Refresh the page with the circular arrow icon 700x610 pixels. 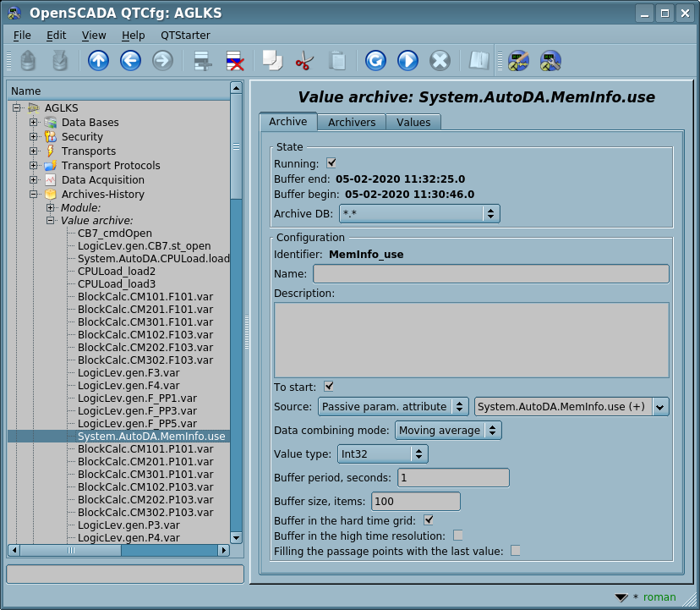(x=375, y=61)
